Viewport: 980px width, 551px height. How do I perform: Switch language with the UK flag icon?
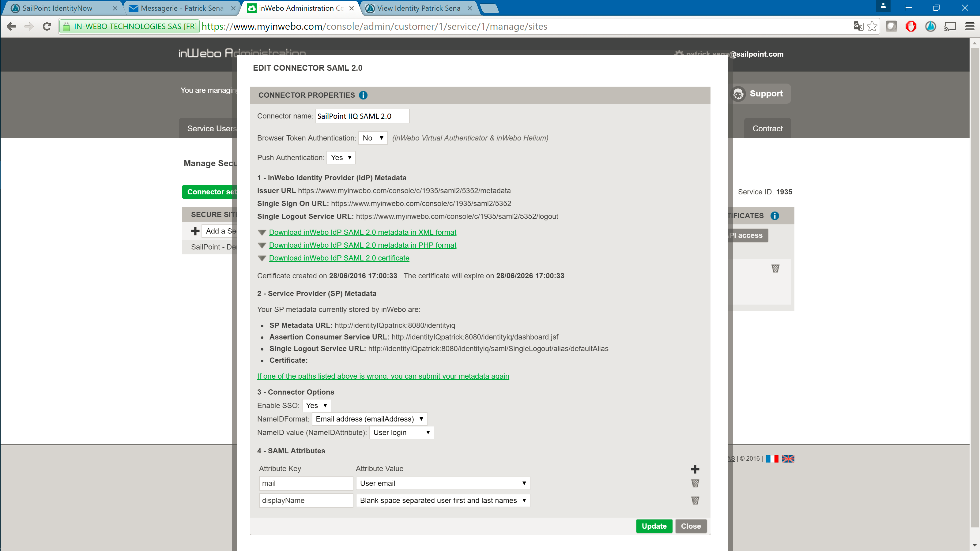pyautogui.click(x=788, y=459)
